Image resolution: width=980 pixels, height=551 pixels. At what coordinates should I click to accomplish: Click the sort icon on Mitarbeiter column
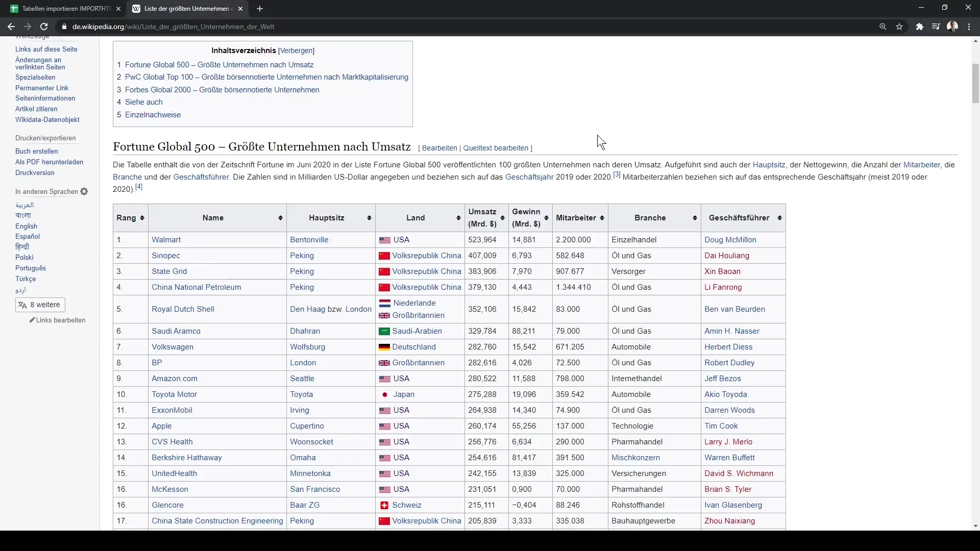pyautogui.click(x=601, y=217)
